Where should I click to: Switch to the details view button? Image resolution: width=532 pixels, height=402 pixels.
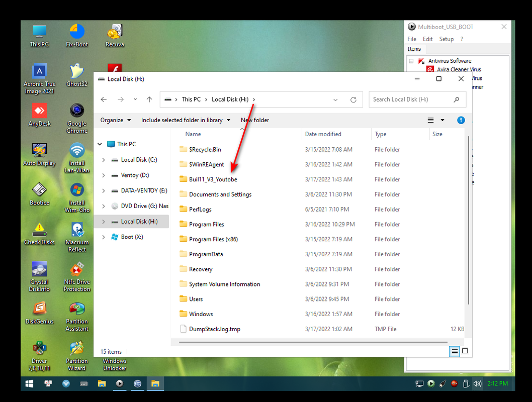(454, 351)
